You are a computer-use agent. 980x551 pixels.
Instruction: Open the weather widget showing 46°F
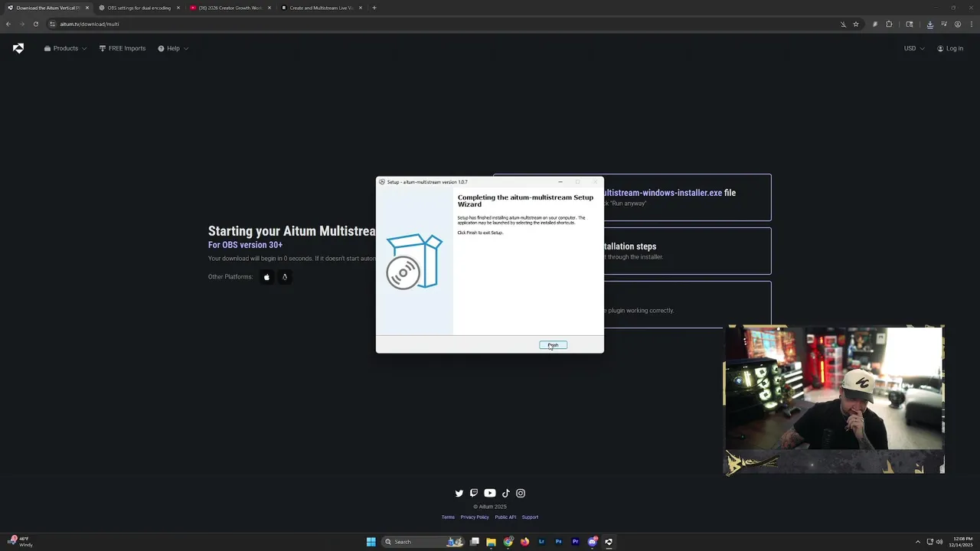click(x=21, y=542)
